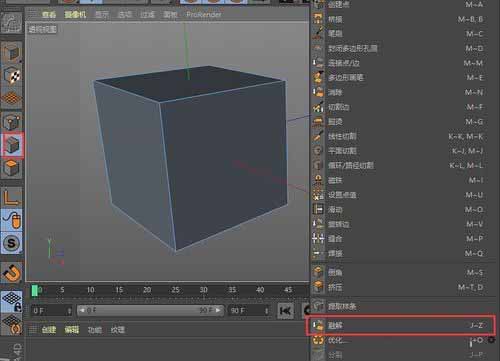The height and width of the screenshot is (361, 500).
Task: Click the 0 F–90 F preview range slider
Action: (150, 310)
